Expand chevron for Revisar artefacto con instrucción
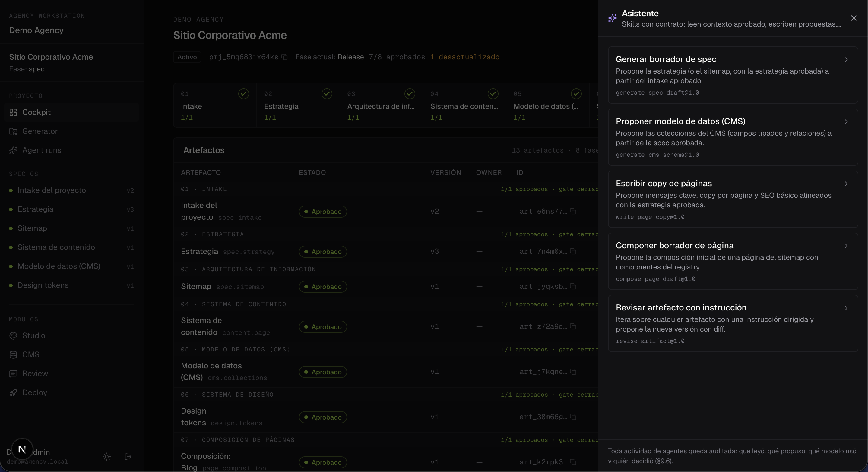This screenshot has width=868, height=472. pyautogui.click(x=846, y=308)
